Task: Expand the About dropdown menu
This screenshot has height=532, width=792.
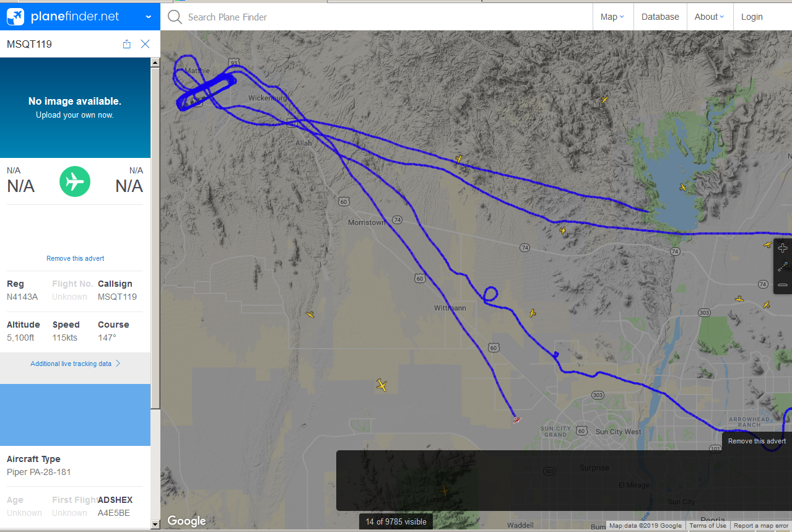Action: tap(710, 17)
